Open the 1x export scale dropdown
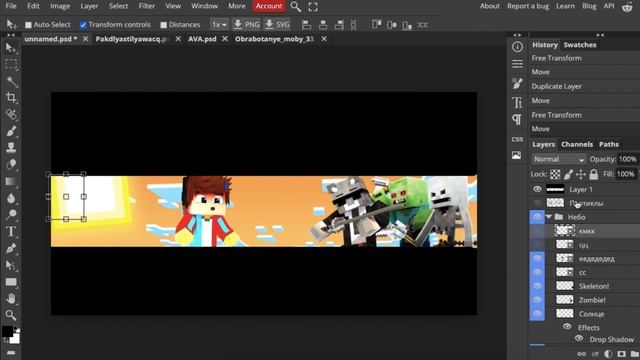640x360 pixels. pos(219,25)
